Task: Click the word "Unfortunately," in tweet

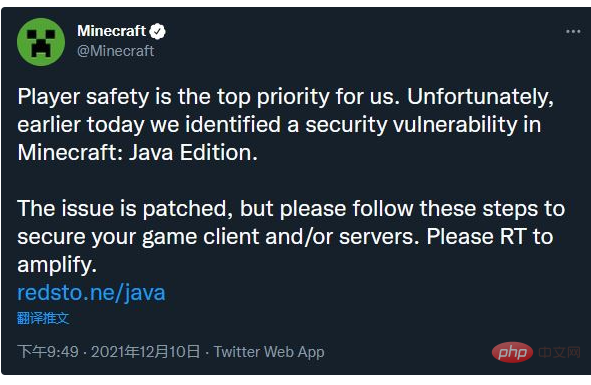Action: tap(481, 97)
